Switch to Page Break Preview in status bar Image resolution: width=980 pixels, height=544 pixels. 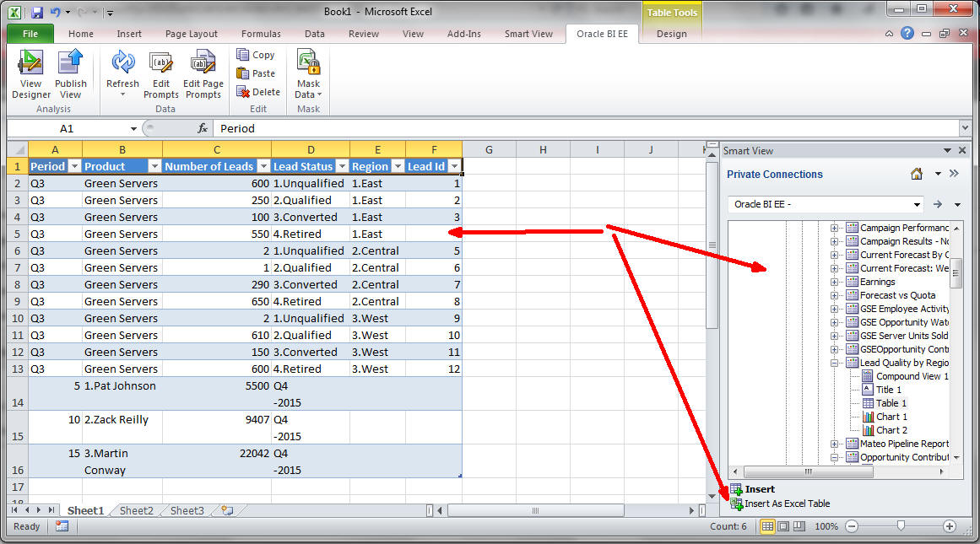pyautogui.click(x=799, y=526)
